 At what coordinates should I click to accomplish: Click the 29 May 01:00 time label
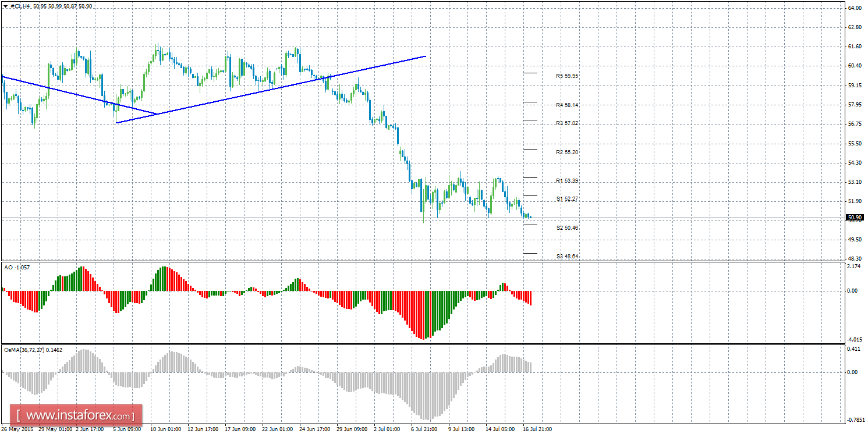click(x=55, y=429)
